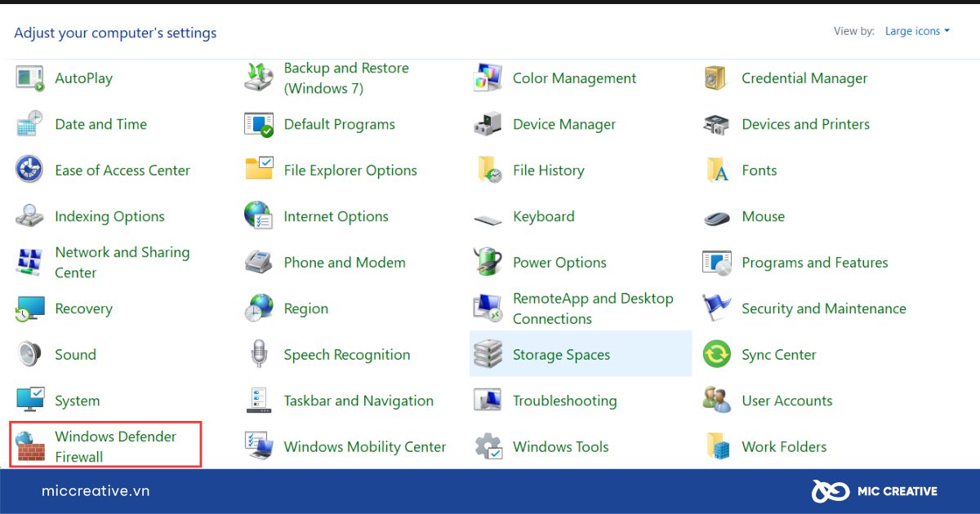This screenshot has height=514, width=980.
Task: Click the Programs and Features link
Action: (814, 263)
